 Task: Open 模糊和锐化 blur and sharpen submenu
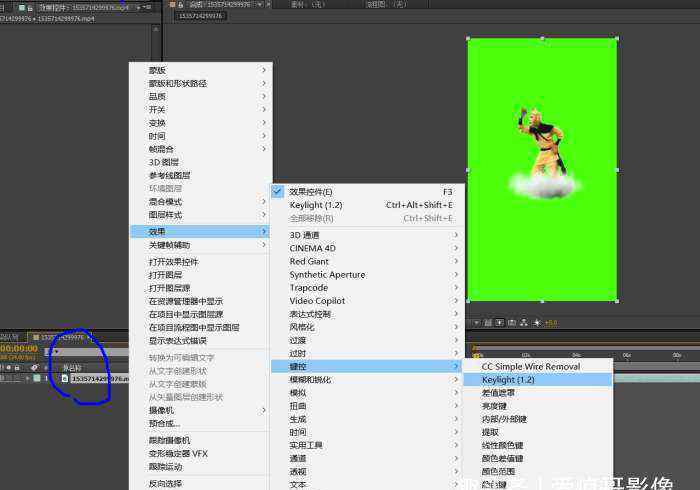[366, 380]
